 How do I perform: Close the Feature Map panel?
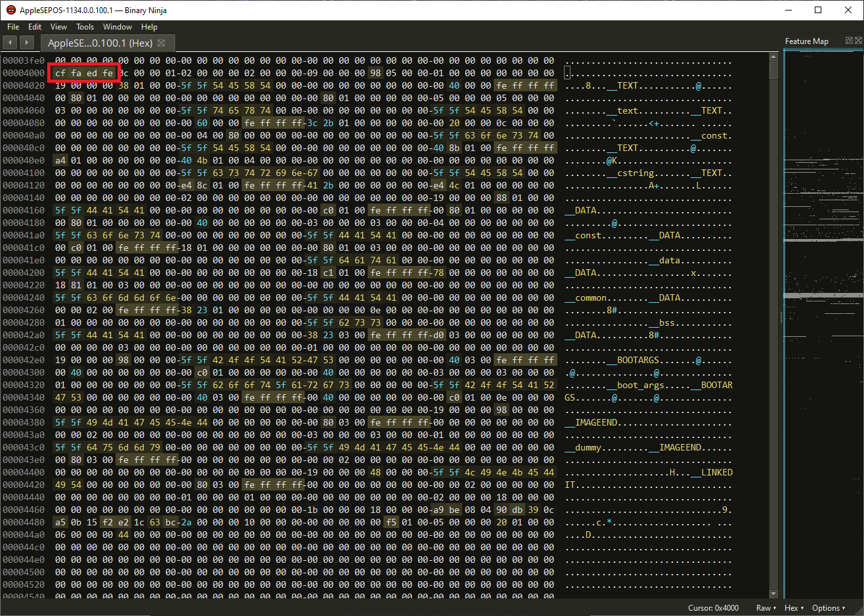(858, 41)
